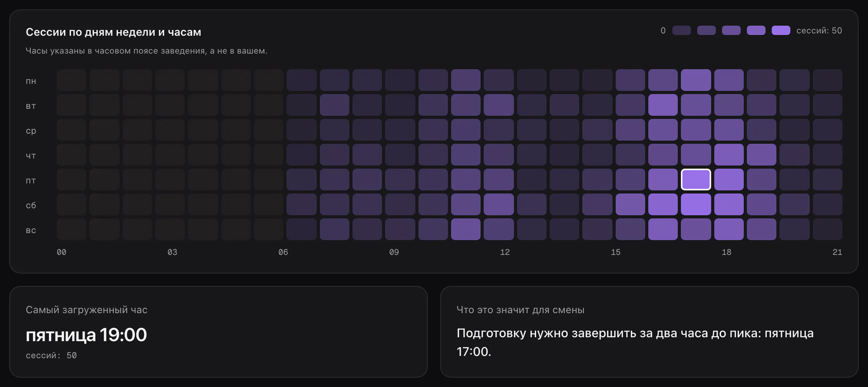This screenshot has width=868, height=387.
Task: Select the воскресенье 12:00 heatmap cell
Action: tap(466, 229)
